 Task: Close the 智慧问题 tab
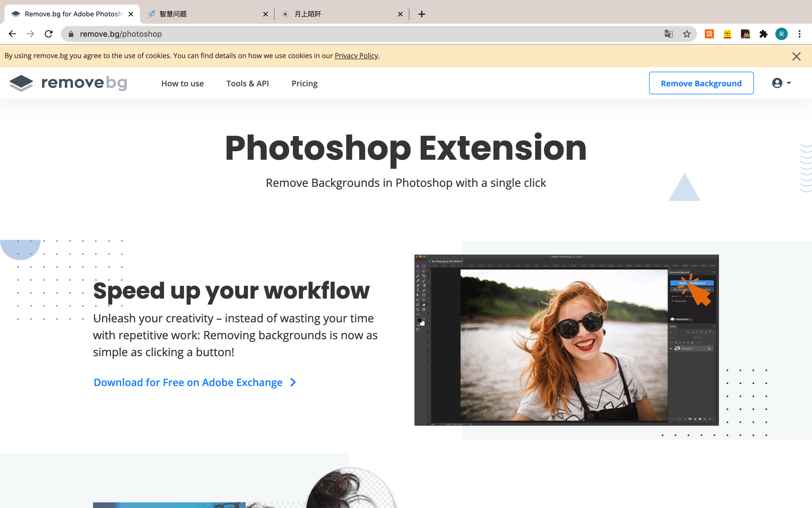click(x=265, y=14)
